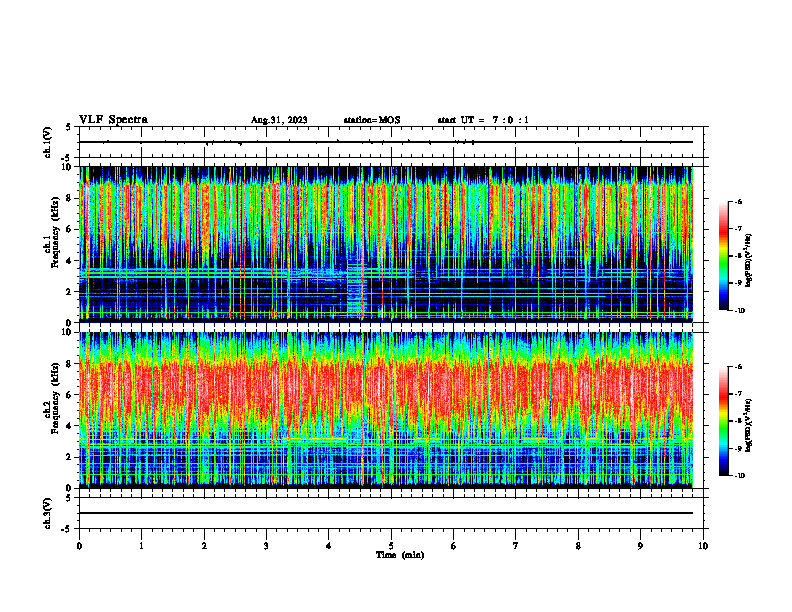Click the "-10" label on ch.1 color bar
This screenshot has width=792, height=612.
pyautogui.click(x=740, y=310)
